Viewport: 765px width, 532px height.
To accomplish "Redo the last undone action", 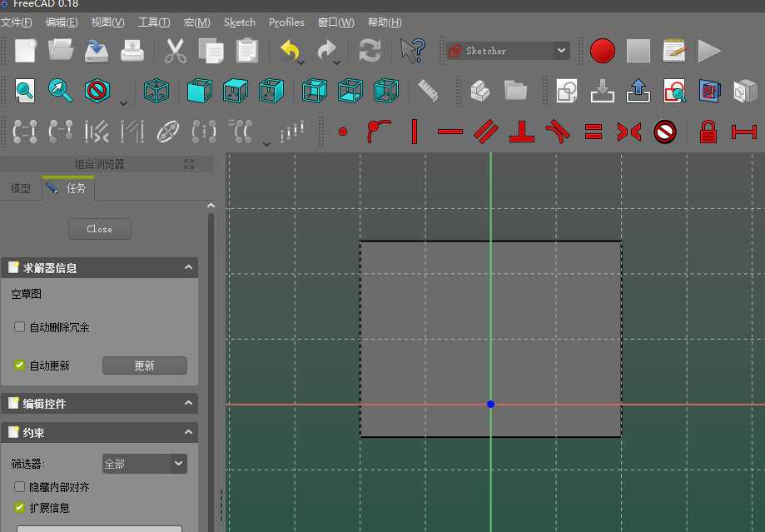I will pyautogui.click(x=326, y=51).
